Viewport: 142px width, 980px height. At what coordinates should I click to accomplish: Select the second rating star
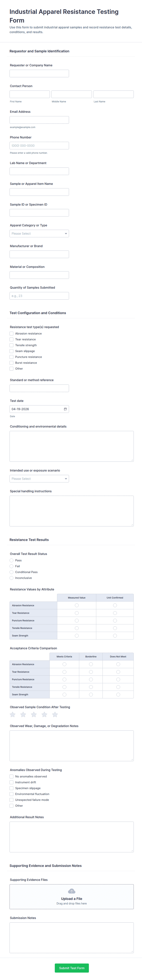tap(23, 714)
